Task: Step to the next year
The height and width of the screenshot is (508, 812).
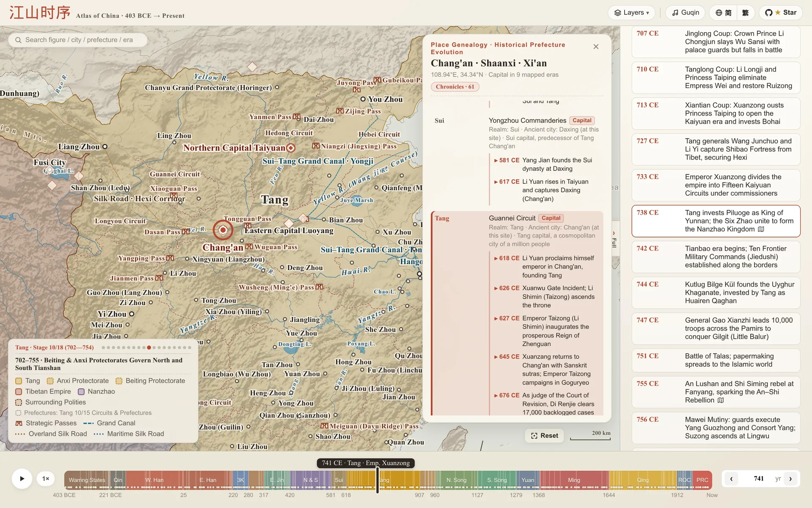Action: 790,479
